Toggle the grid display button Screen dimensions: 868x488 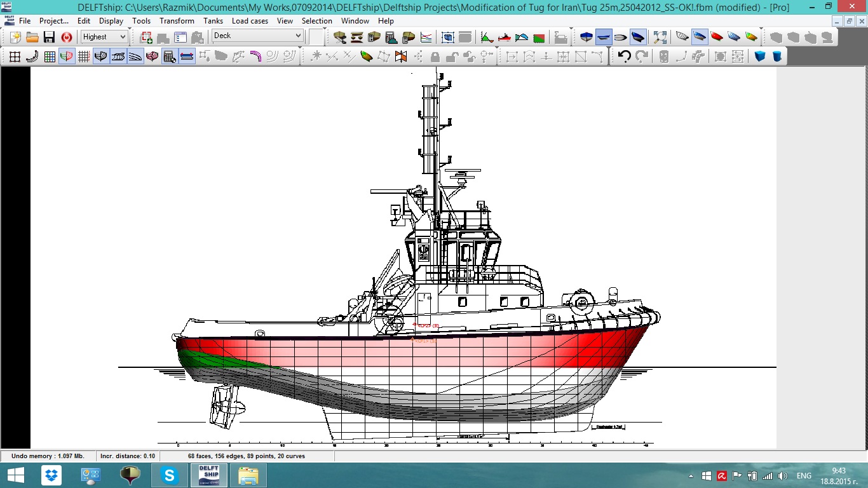tap(83, 57)
